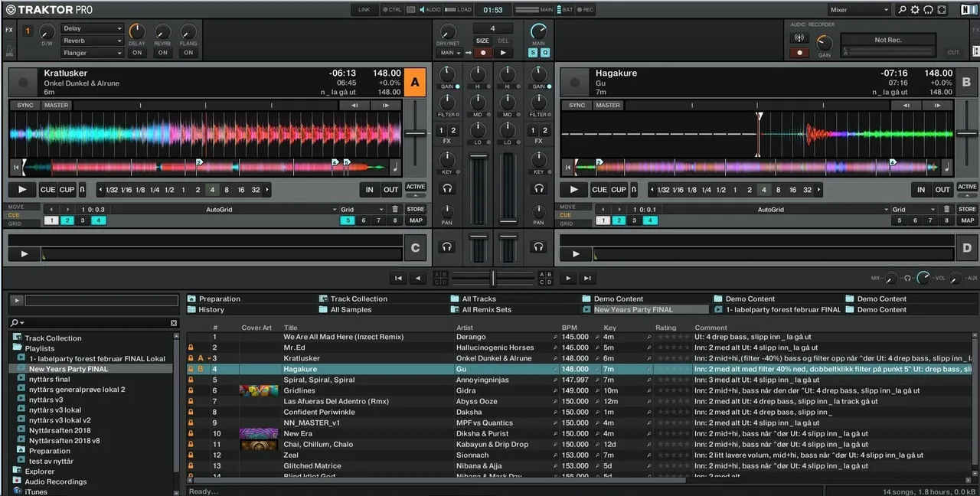Viewport: 980px width, 496px height.
Task: Click the MAP button on deck A
Action: coord(415,220)
